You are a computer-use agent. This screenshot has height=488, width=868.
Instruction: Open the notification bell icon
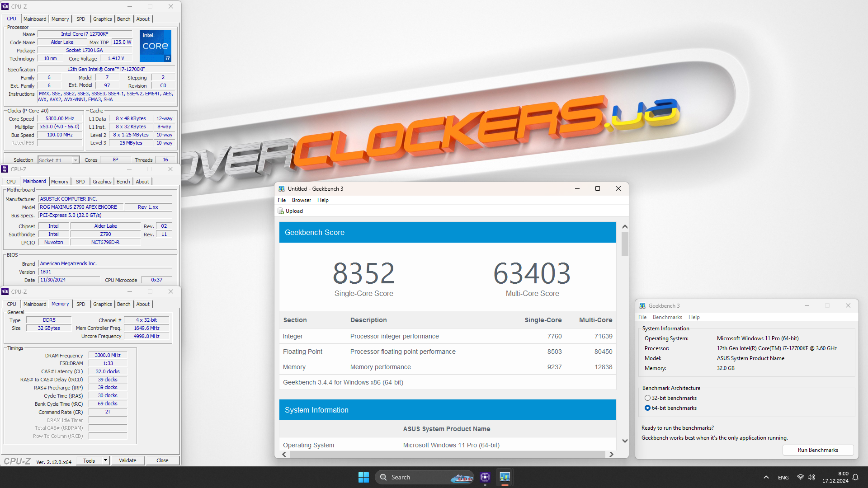(x=855, y=477)
